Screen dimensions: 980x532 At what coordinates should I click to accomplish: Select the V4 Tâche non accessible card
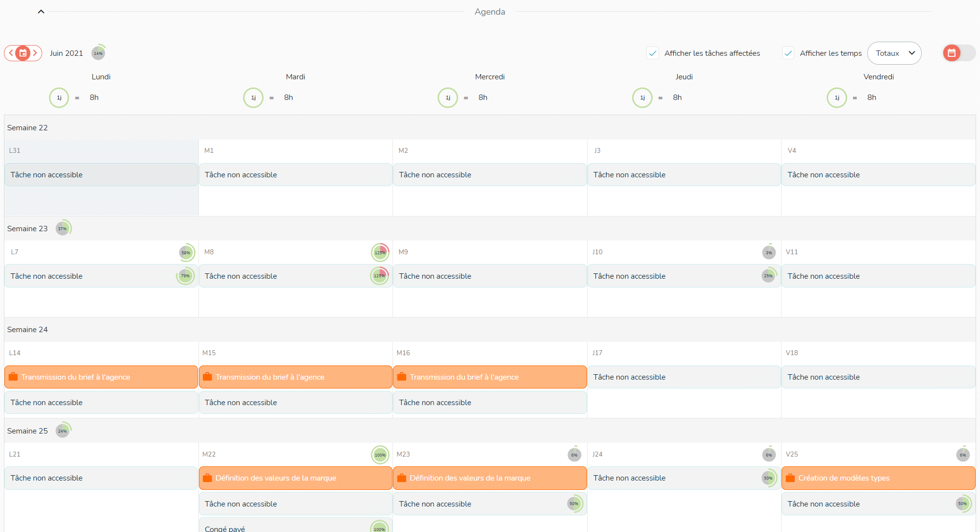(879, 174)
